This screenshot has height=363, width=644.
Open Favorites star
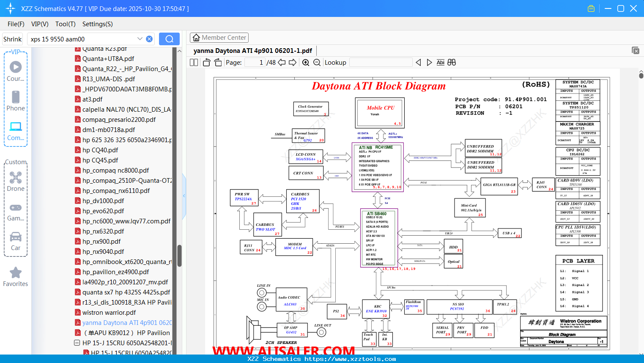click(x=16, y=277)
